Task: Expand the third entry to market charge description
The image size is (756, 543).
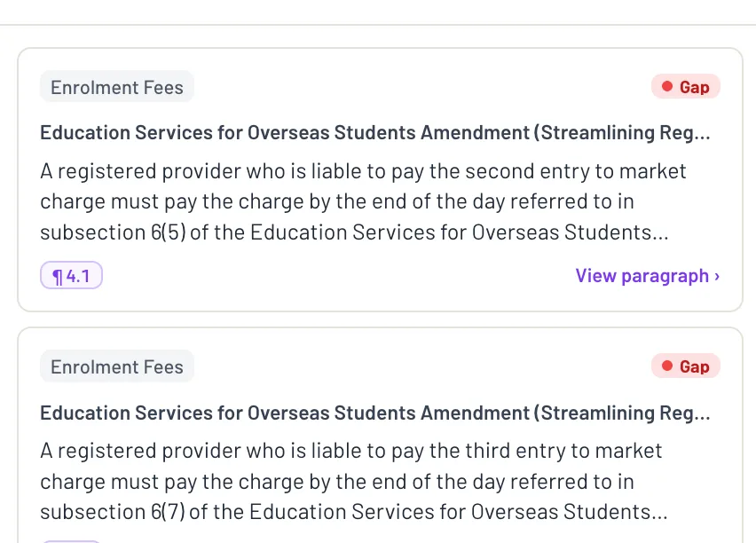Action: (x=354, y=481)
